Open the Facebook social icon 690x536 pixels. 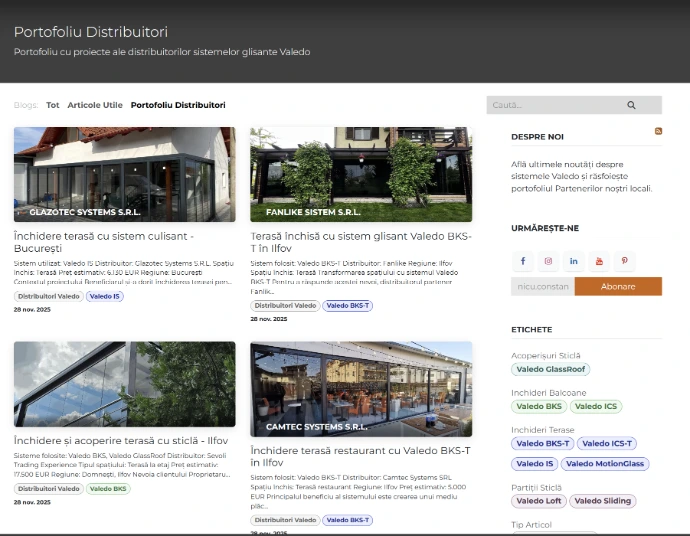[x=522, y=261]
